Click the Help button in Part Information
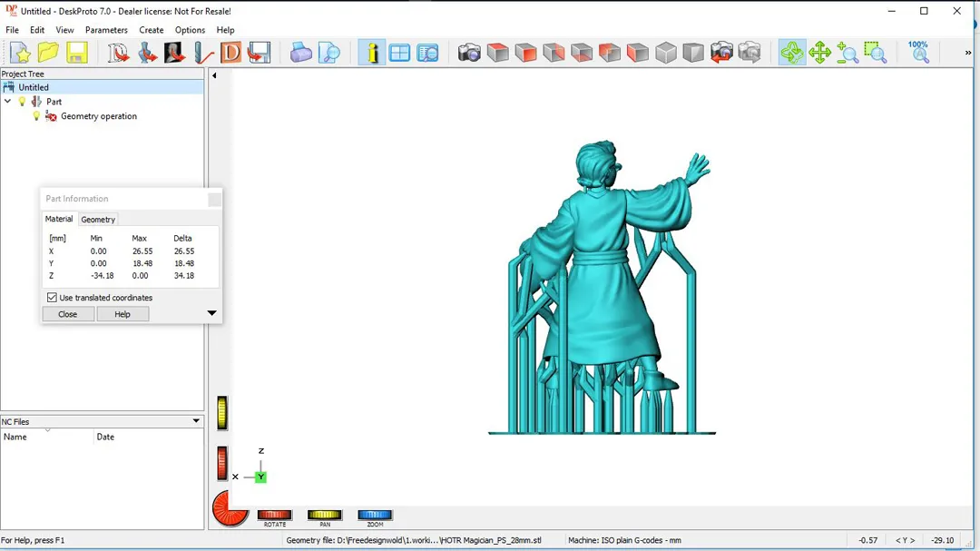Viewport: 980px width, 551px height. coord(122,314)
